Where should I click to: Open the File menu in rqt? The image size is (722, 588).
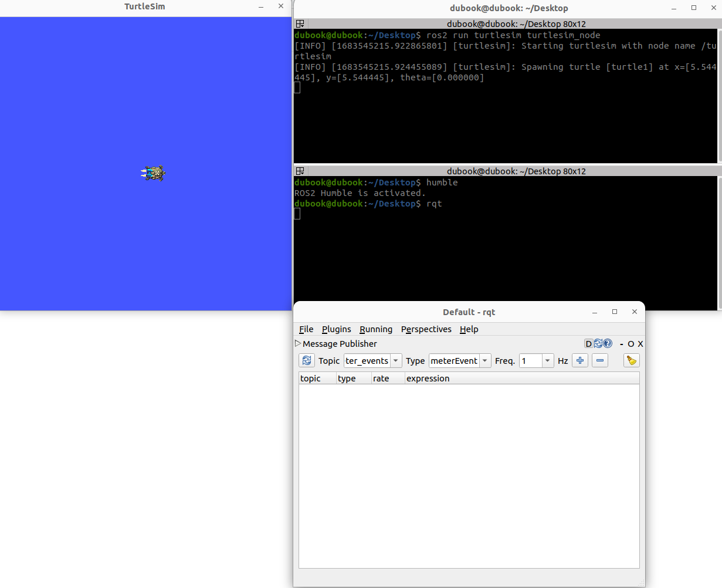click(306, 329)
